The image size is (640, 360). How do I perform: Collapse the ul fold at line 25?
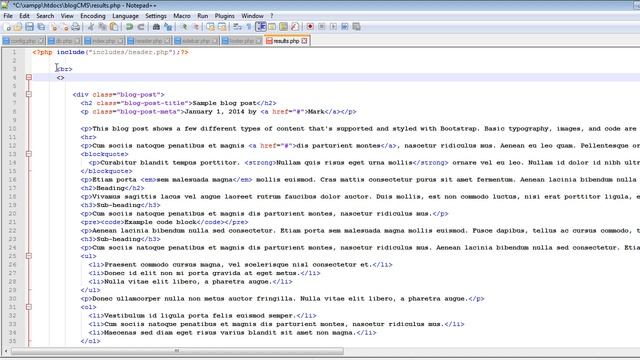(x=29, y=256)
